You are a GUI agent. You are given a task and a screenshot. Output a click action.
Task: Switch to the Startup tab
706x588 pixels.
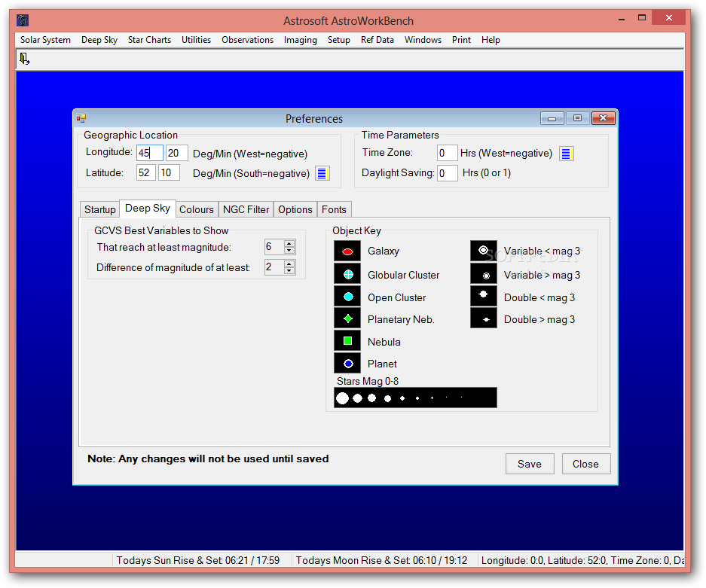click(100, 209)
